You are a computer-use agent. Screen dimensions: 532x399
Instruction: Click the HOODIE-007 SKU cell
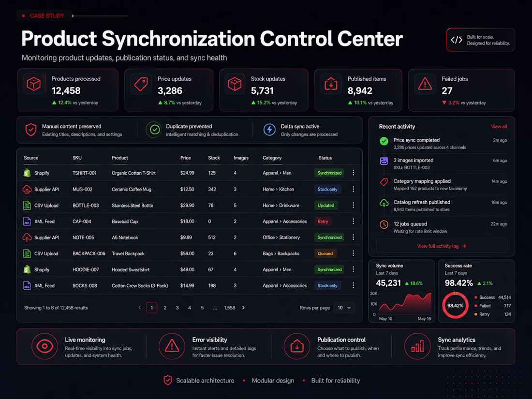86,269
